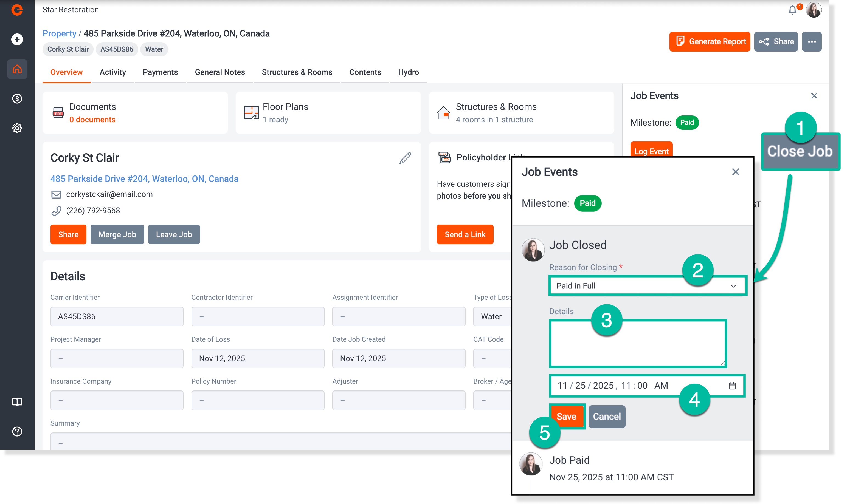The height and width of the screenshot is (504, 850).
Task: Open the calendar picker in date field
Action: (x=732, y=386)
